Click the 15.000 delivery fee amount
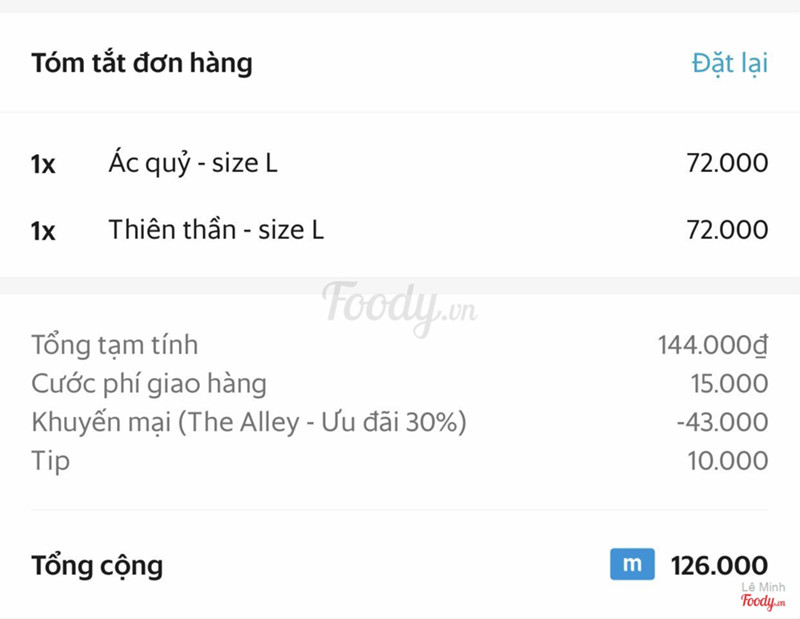 729,384
